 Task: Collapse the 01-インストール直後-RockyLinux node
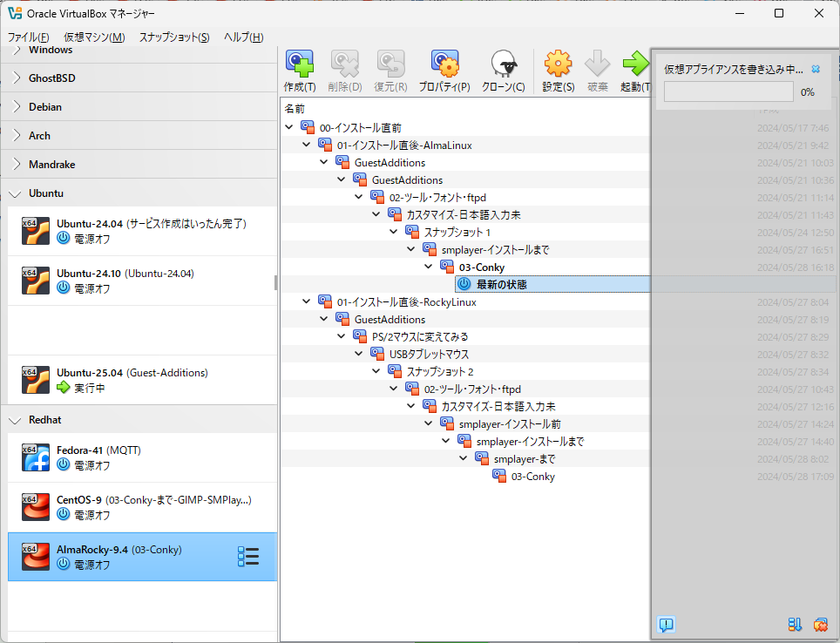coord(307,301)
